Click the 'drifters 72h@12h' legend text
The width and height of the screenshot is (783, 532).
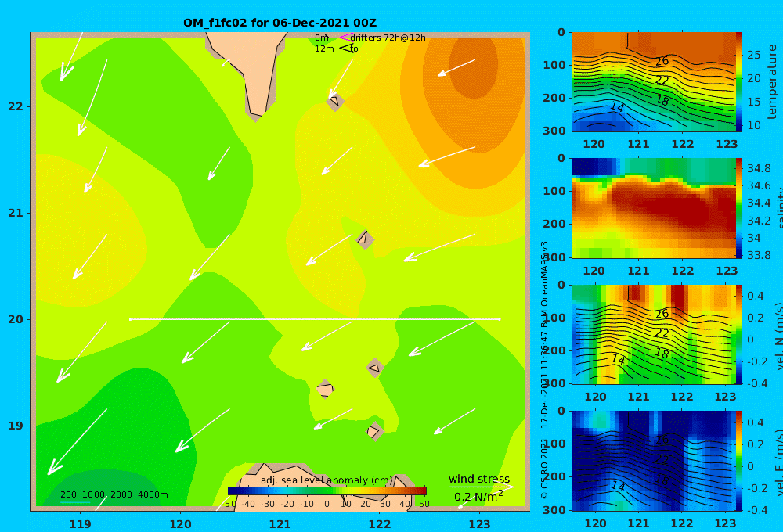(x=388, y=38)
